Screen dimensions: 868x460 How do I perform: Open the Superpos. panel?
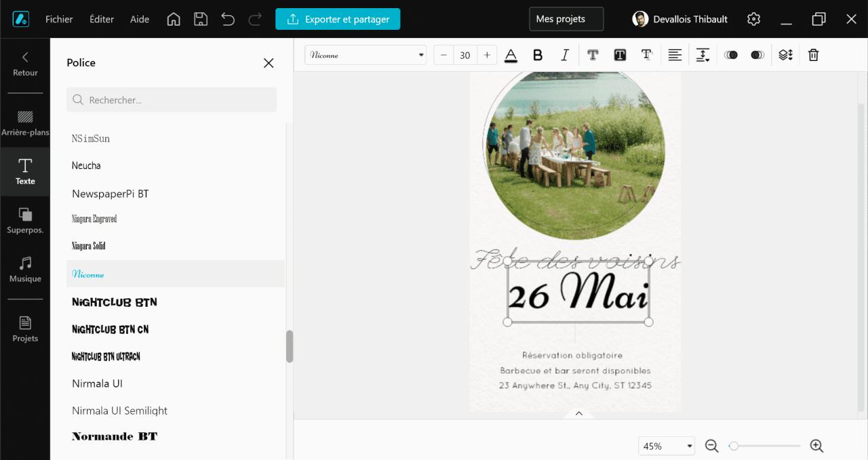point(25,220)
